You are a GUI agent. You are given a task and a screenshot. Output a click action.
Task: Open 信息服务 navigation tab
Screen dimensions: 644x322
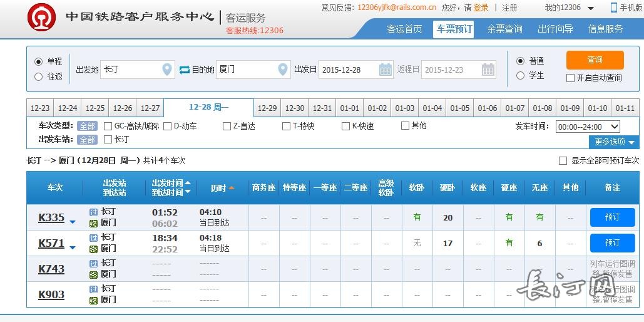(x=605, y=29)
